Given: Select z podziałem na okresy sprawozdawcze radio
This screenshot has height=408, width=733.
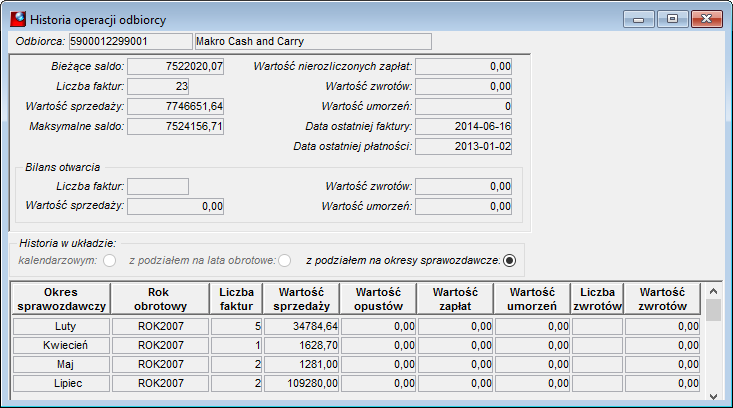Looking at the screenshot, I should (x=509, y=260).
